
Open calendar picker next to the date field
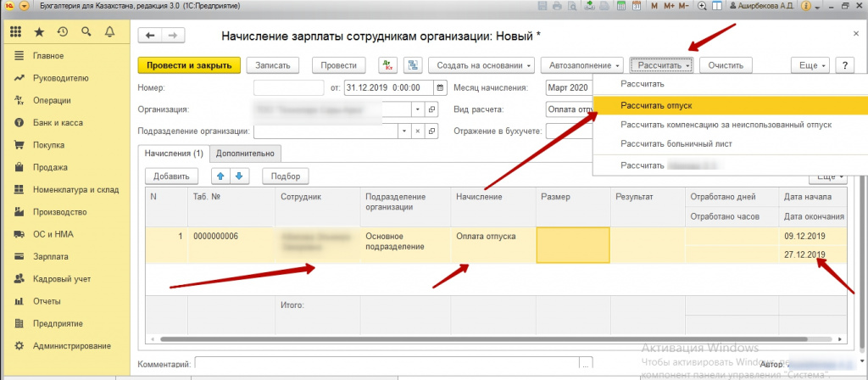coord(441,87)
